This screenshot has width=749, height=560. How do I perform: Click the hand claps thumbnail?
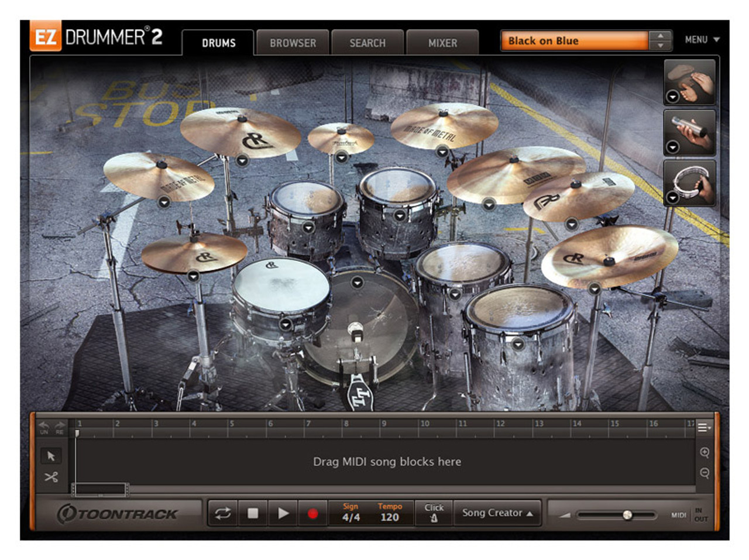(x=690, y=81)
